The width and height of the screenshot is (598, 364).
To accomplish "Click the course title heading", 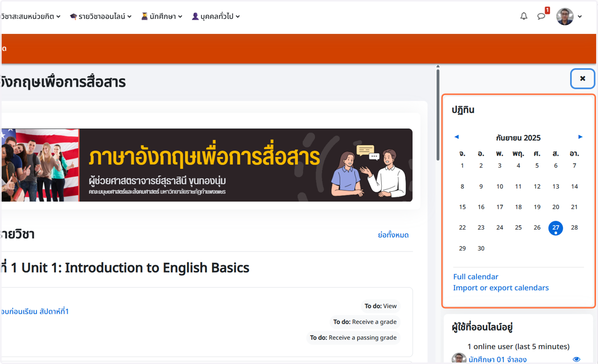I will tap(63, 82).
